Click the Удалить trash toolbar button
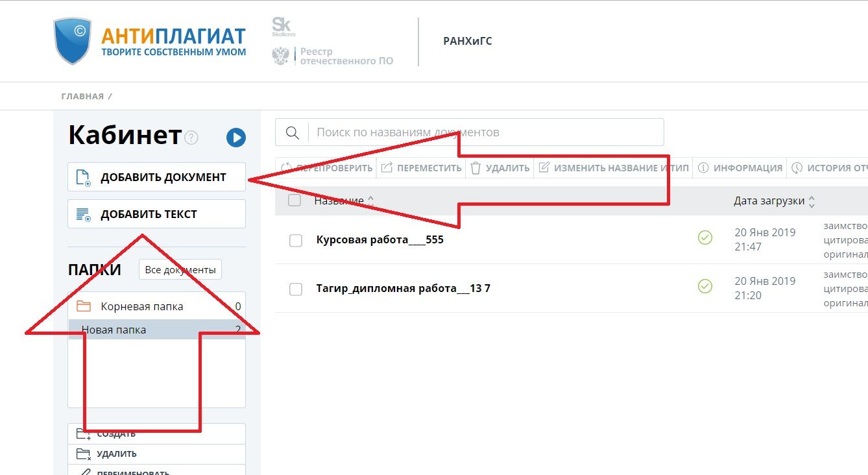This screenshot has height=475, width=868. point(500,168)
